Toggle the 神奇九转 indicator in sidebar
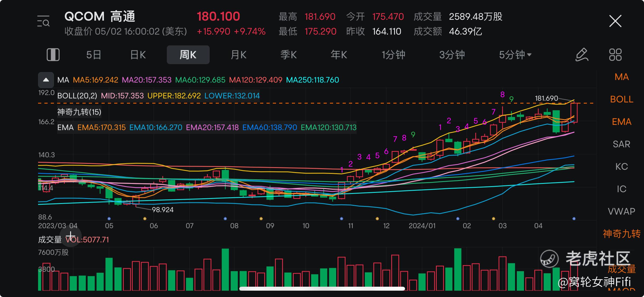The image size is (644, 297). (x=622, y=234)
